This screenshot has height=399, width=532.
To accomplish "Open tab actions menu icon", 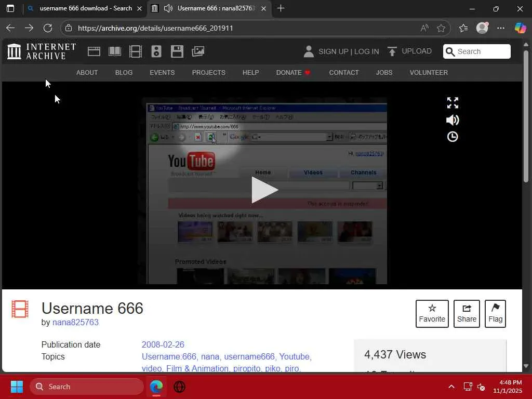I will coord(10,8).
